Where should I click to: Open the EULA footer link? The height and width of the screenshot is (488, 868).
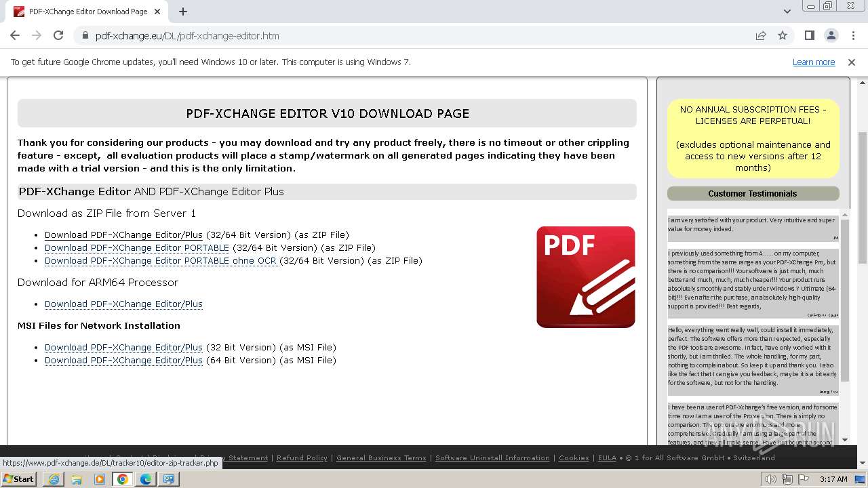[x=607, y=457]
